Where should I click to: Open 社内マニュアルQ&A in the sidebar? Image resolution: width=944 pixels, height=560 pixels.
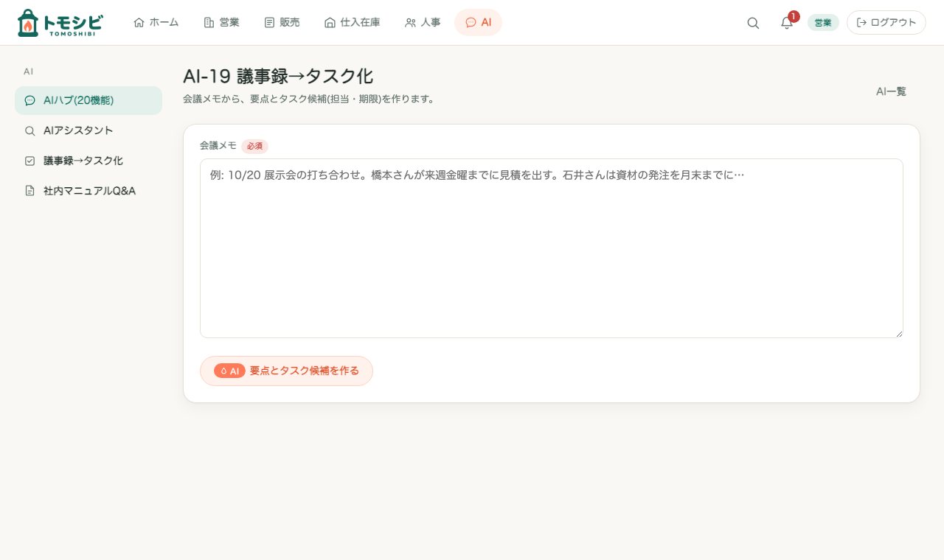tap(88, 191)
